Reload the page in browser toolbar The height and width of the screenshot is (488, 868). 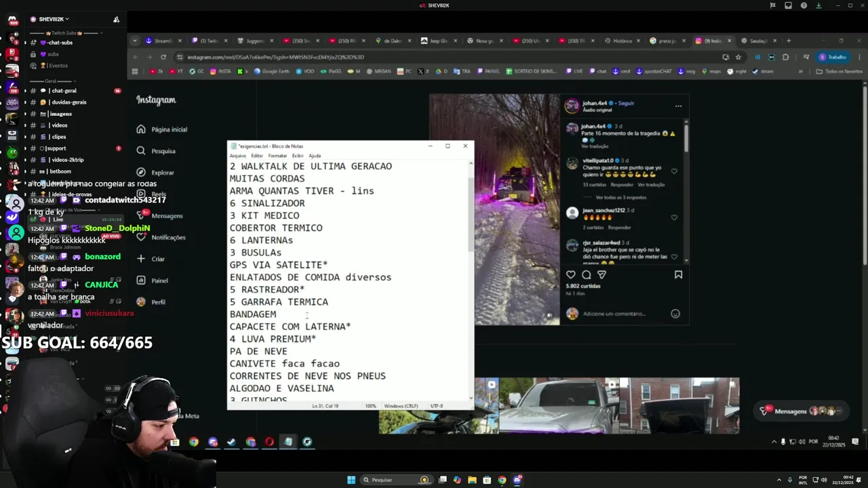click(x=163, y=57)
